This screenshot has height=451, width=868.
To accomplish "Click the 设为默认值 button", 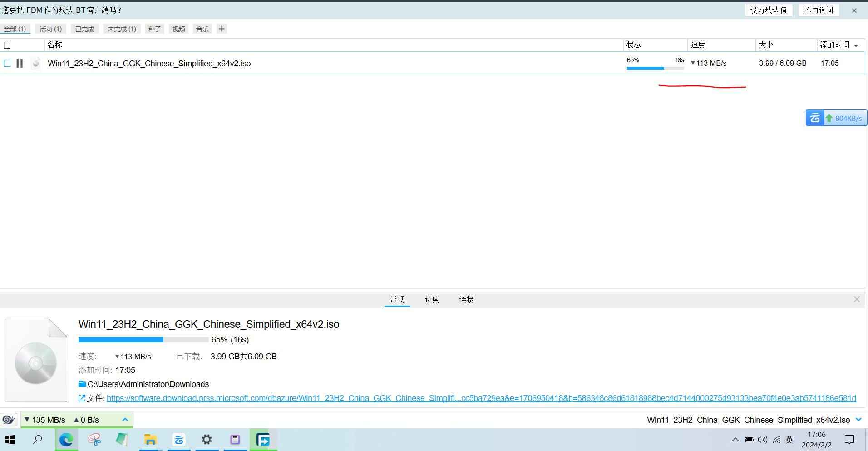I will pyautogui.click(x=768, y=10).
